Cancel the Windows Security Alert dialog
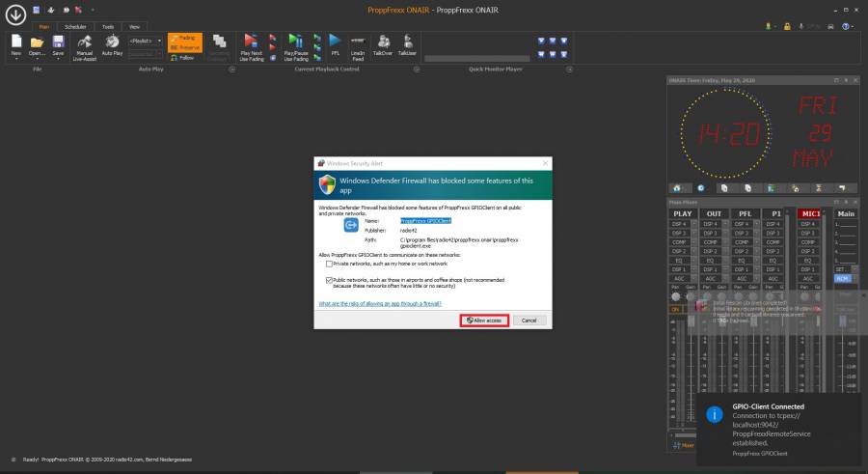 [529, 320]
